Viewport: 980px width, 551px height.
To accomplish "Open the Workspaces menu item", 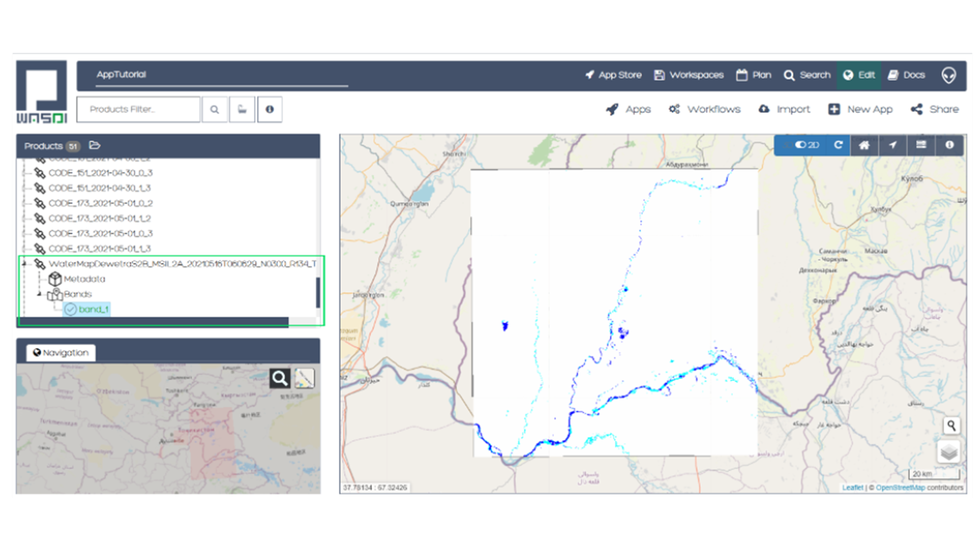I will (689, 75).
